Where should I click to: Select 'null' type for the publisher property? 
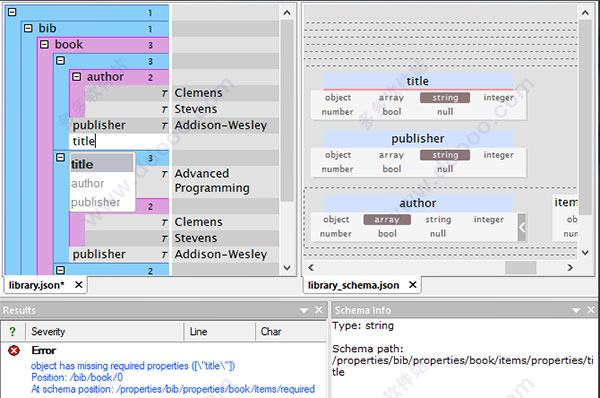pyautogui.click(x=445, y=169)
